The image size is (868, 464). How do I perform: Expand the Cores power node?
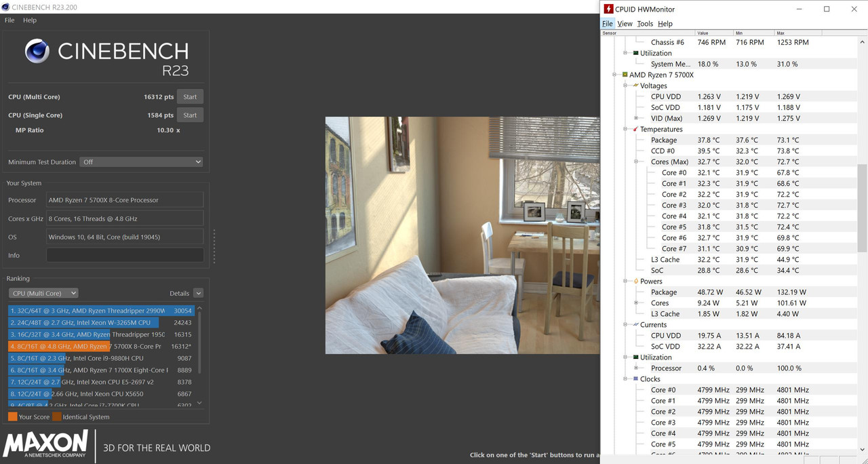[636, 303]
